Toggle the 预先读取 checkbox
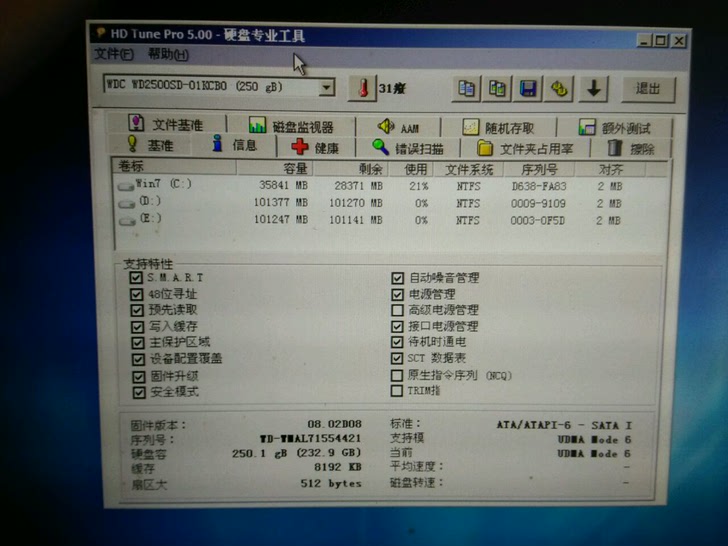The image size is (728, 546). pos(137,310)
